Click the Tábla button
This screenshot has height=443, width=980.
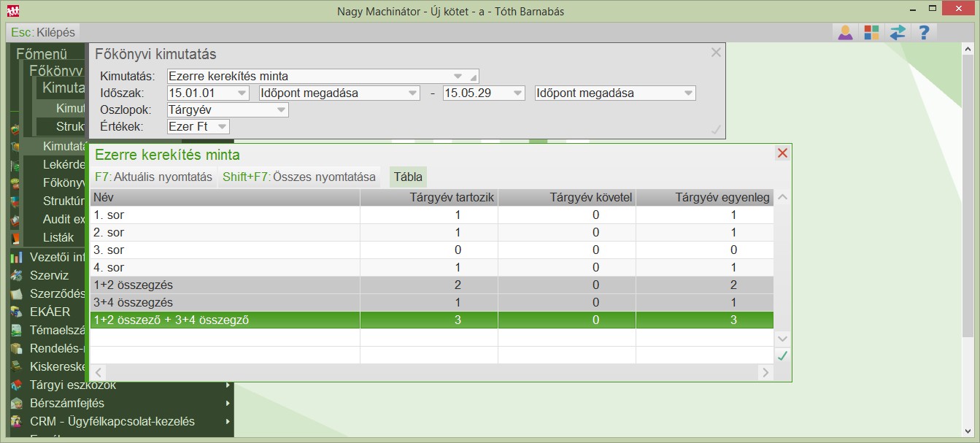408,177
